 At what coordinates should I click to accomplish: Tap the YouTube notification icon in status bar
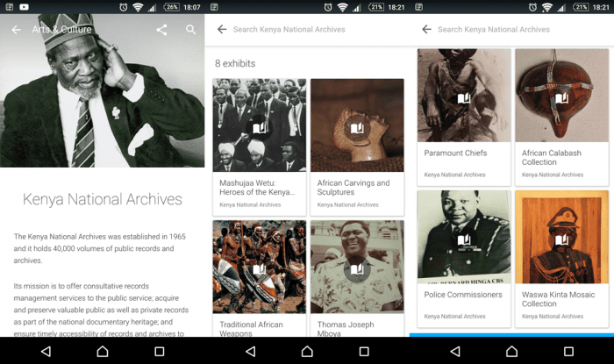click(24, 7)
